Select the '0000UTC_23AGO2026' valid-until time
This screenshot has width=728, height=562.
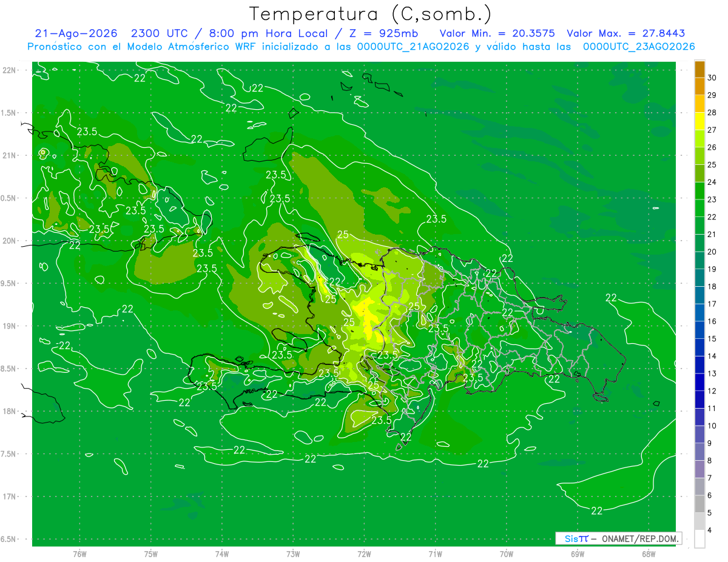[639, 47]
